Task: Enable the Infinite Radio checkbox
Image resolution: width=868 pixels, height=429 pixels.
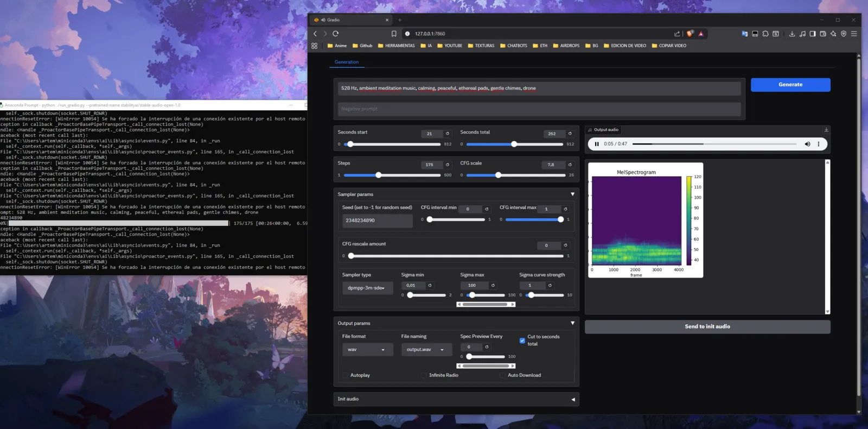Action: pyautogui.click(x=424, y=375)
